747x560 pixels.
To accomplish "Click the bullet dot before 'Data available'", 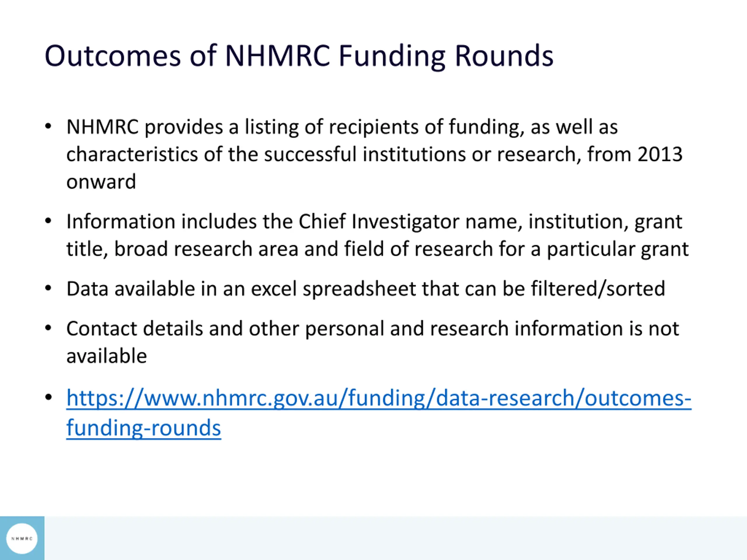I will (x=48, y=288).
